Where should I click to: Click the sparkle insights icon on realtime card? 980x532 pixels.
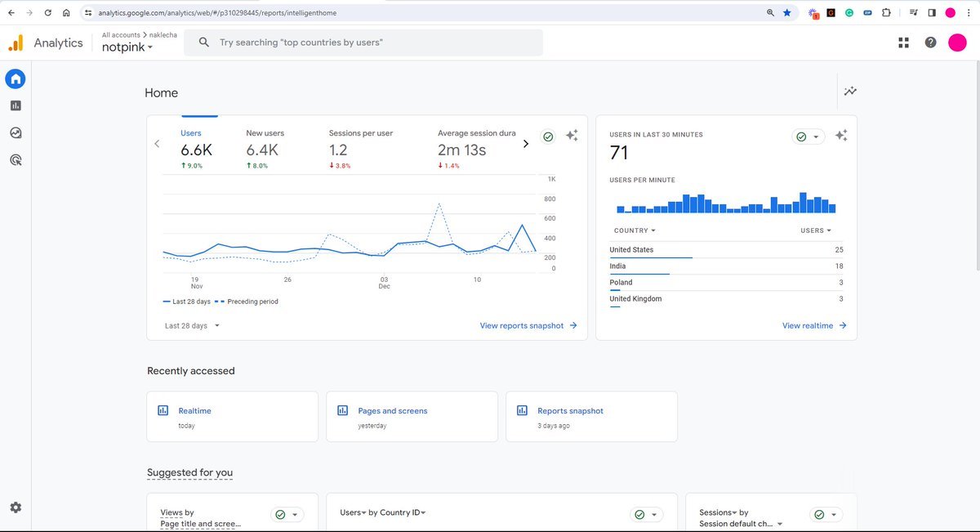click(x=841, y=136)
